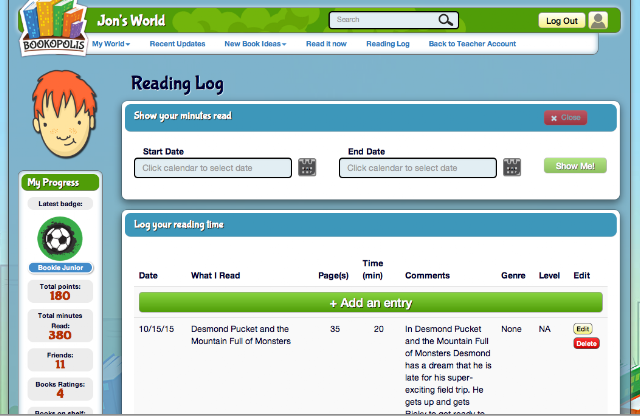640x416 pixels.
Task: Click the Page(s) column header
Action: point(333,276)
